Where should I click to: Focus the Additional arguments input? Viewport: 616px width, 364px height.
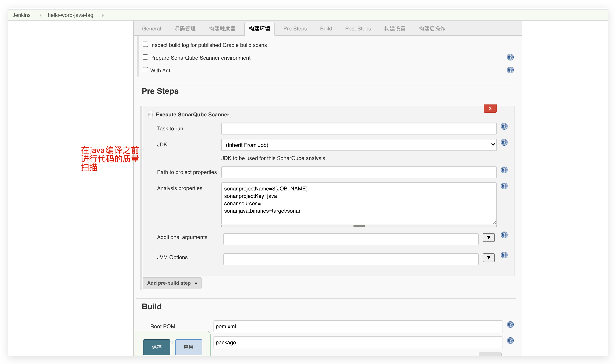click(351, 239)
